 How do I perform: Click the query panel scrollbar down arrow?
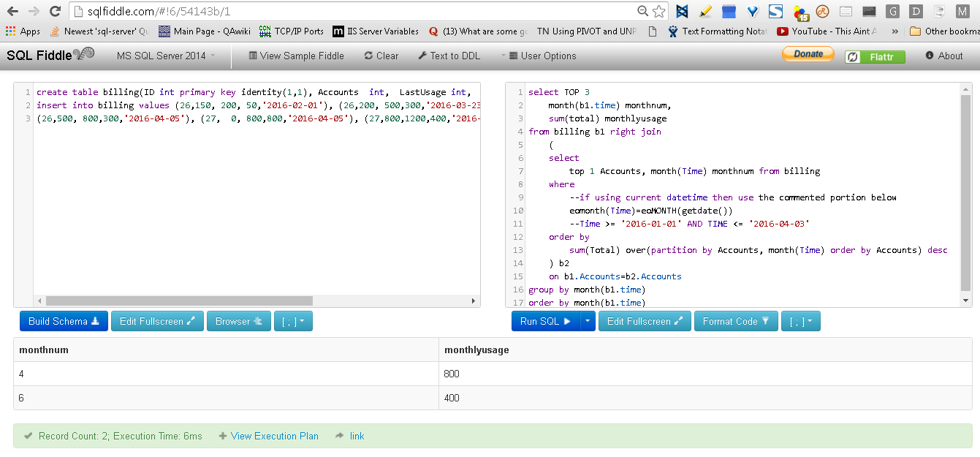pyautogui.click(x=966, y=301)
